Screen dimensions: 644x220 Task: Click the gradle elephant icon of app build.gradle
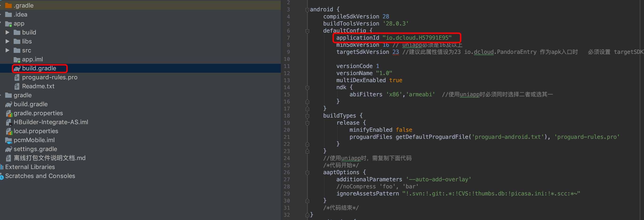[x=17, y=68]
